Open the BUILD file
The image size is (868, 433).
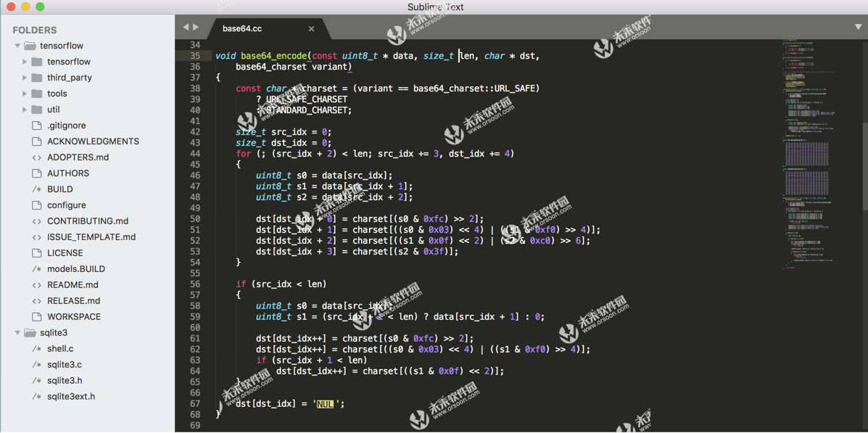tap(59, 189)
